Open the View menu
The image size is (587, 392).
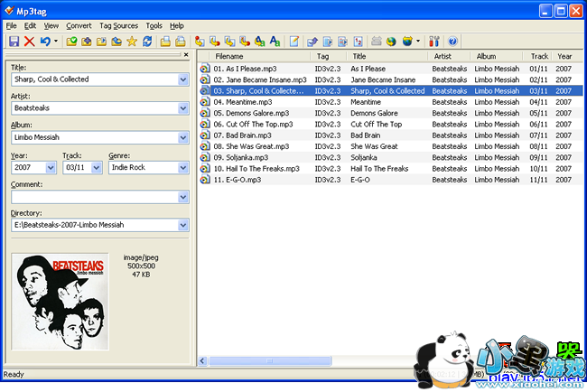point(51,26)
